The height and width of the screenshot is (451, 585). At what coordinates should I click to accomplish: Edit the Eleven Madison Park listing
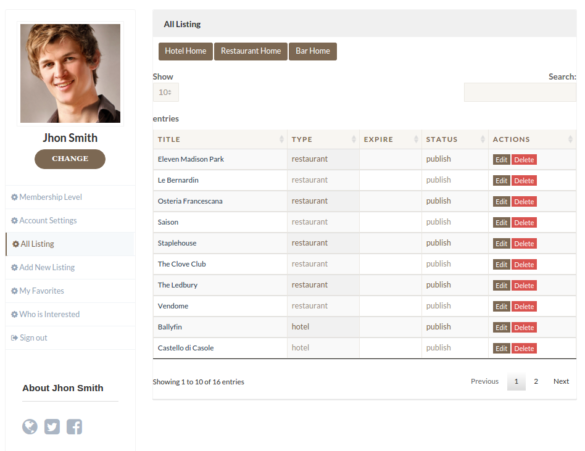pos(501,160)
